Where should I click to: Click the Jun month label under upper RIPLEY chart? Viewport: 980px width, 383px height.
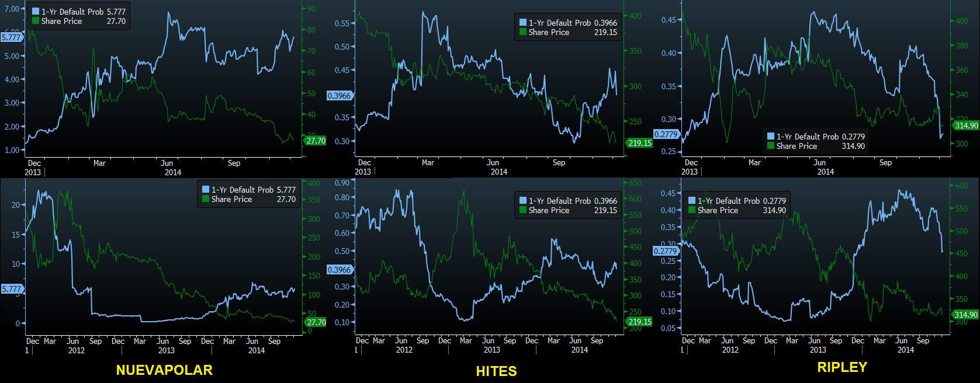tap(820, 163)
